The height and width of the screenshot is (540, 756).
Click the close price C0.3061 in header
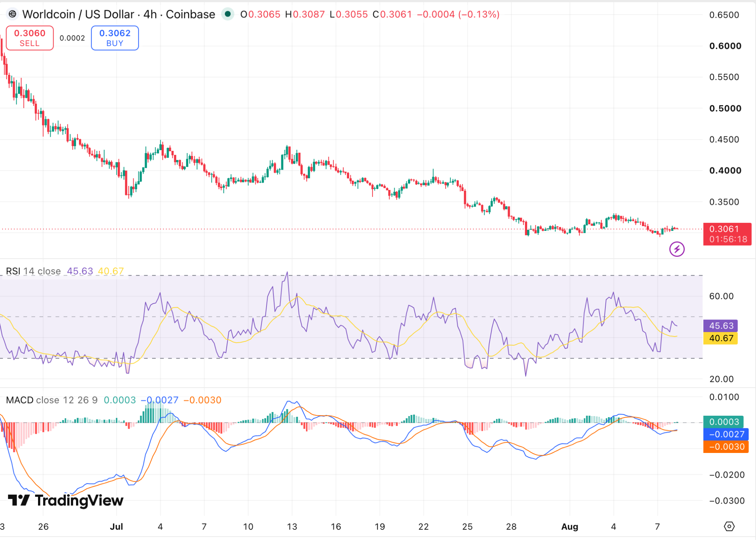[x=392, y=14]
